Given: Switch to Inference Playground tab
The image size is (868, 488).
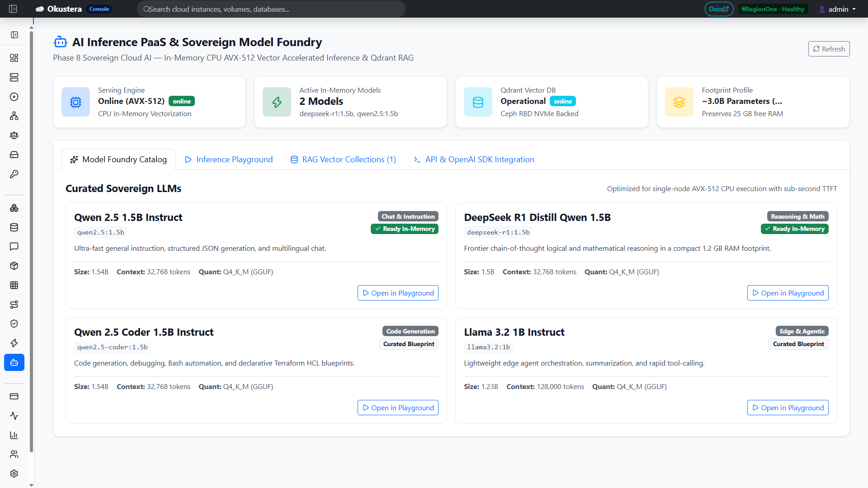Looking at the screenshot, I should (229, 160).
